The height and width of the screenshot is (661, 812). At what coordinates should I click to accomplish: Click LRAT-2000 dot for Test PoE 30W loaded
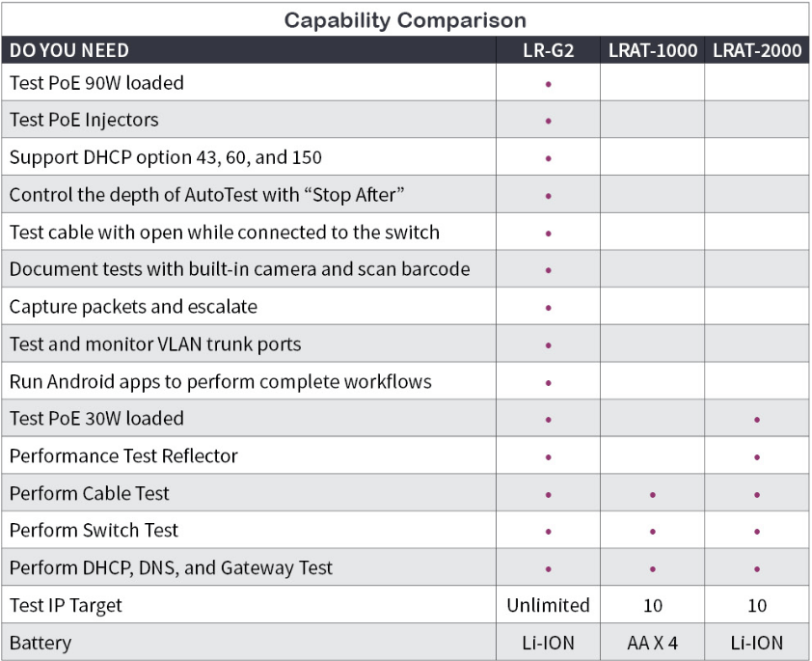point(757,420)
